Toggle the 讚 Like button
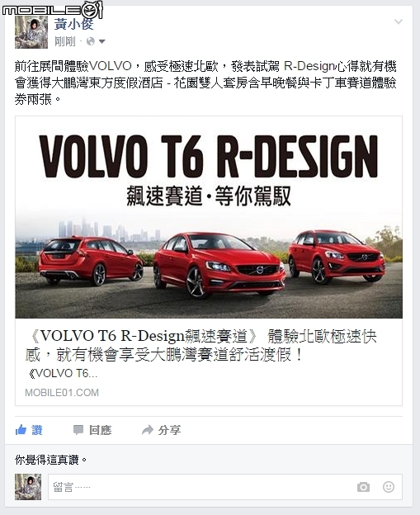This screenshot has width=420, height=515. 29,430
